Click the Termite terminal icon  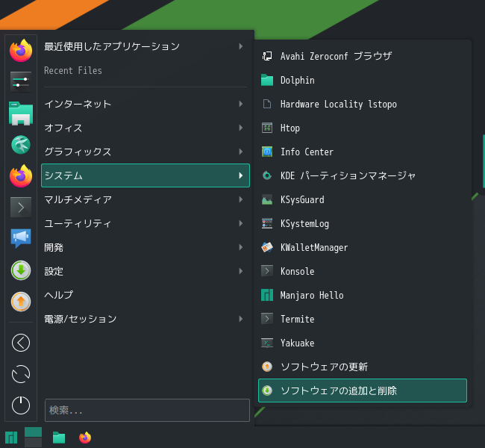pos(267,319)
